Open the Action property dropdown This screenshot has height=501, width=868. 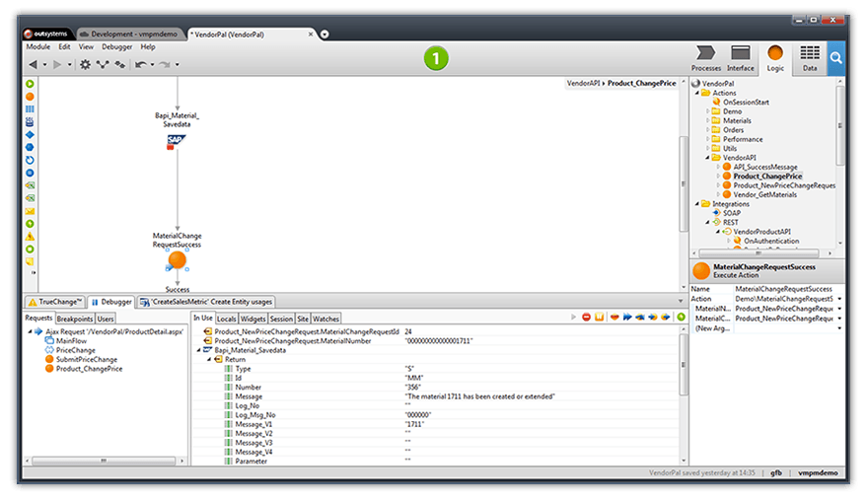(x=839, y=299)
